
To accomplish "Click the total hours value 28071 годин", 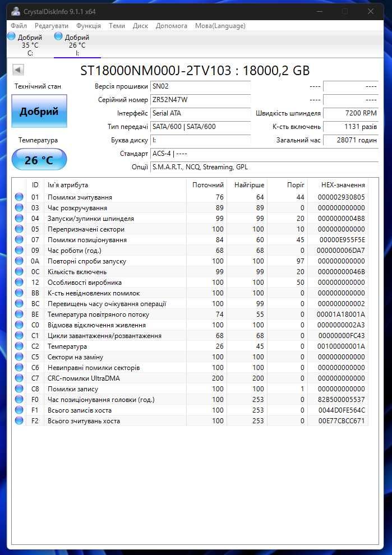I will tap(351, 140).
